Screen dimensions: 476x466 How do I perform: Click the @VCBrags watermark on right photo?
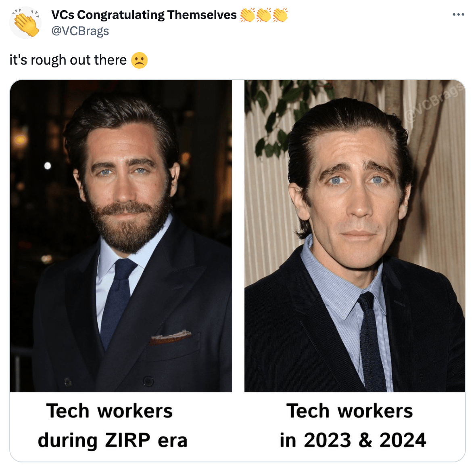pos(435,103)
